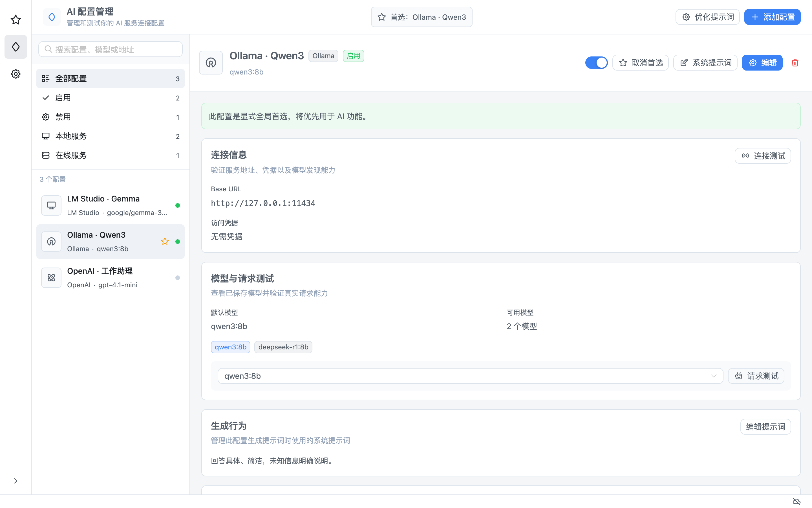
Task: Click the Ollama icon in detail header
Action: coord(211,62)
